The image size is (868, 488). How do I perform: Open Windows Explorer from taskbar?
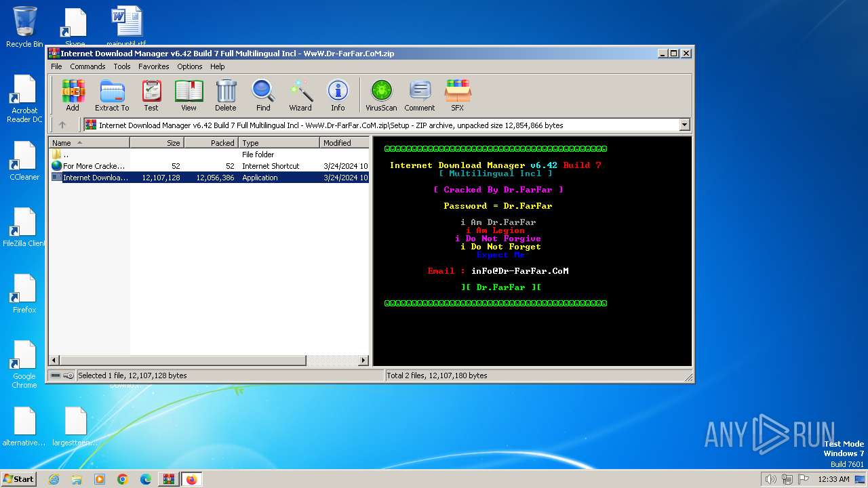[77, 479]
